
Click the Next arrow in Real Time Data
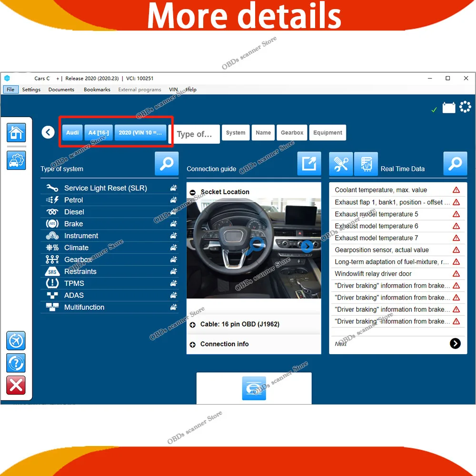coord(455,343)
